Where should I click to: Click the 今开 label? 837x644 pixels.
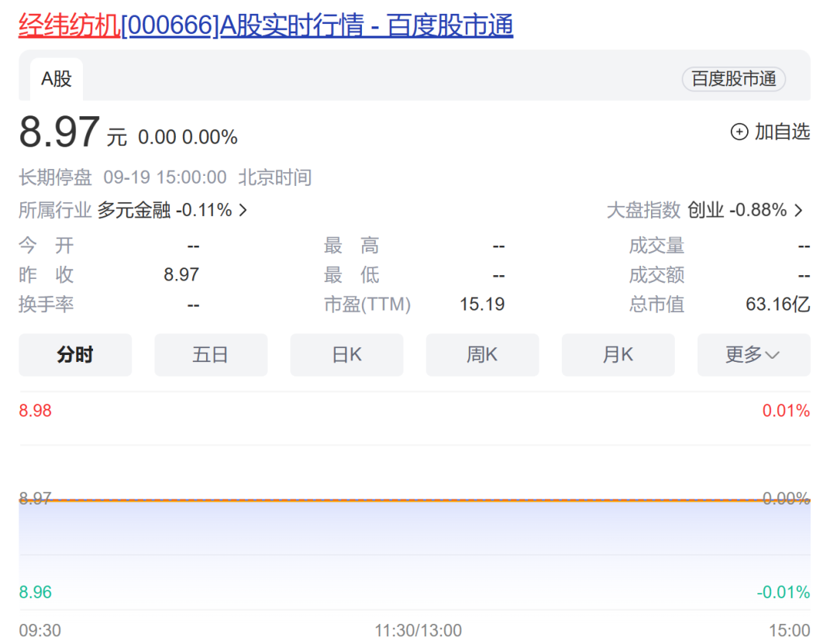(46, 246)
